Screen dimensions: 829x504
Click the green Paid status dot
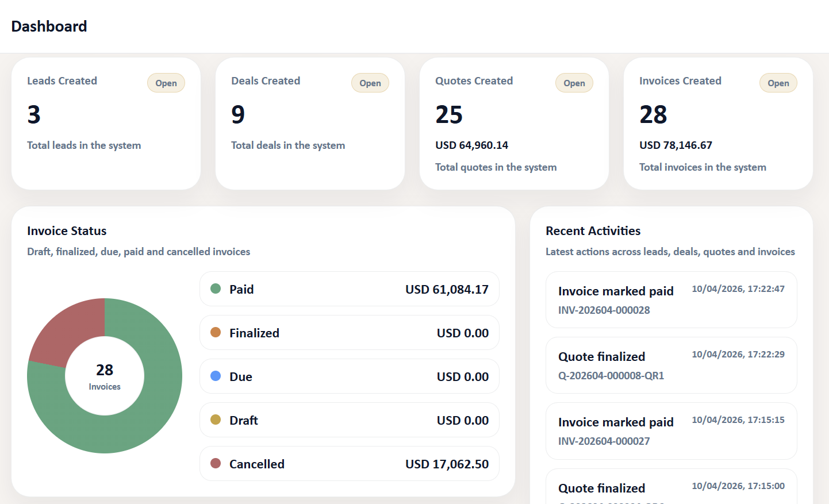(216, 288)
